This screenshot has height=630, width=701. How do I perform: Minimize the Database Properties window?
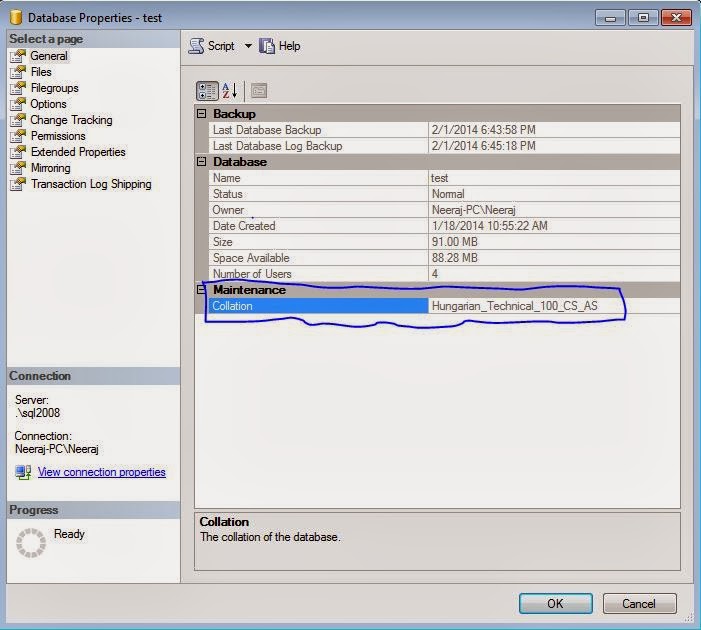[x=610, y=18]
